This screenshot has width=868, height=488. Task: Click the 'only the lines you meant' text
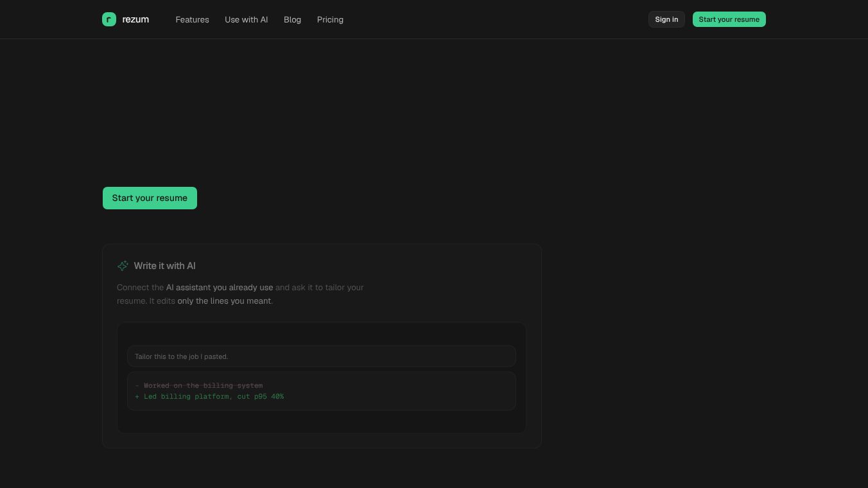point(224,301)
